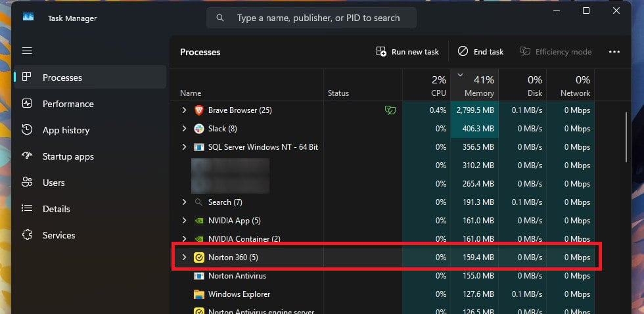Click the End task button

click(480, 52)
